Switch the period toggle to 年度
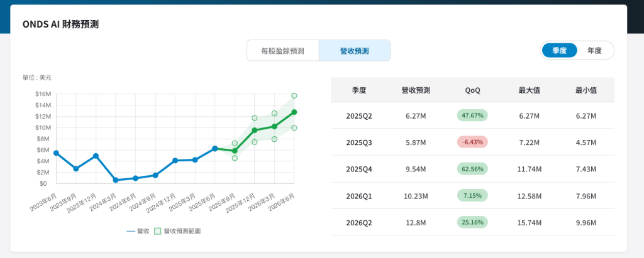644x258 pixels. [x=594, y=50]
